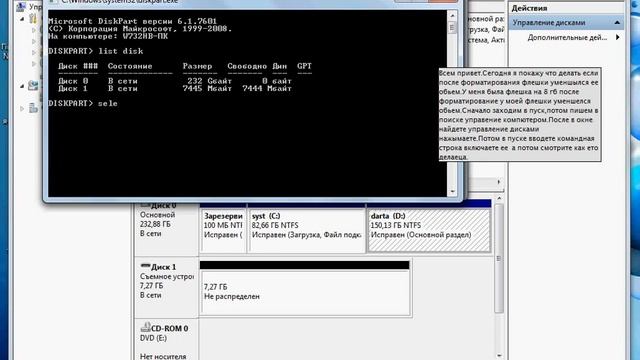Click the diskpart console scrollbar up arrow
The image size is (640, 360).
point(452,16)
